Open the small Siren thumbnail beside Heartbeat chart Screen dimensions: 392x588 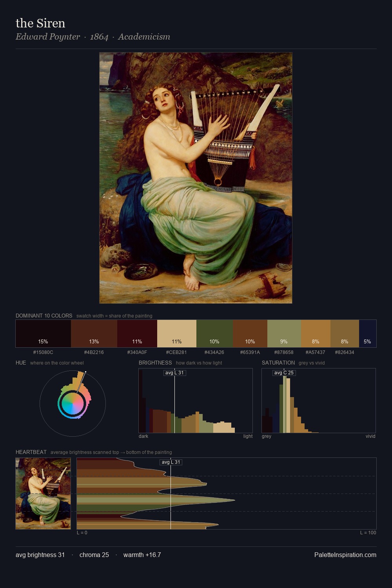[43, 494]
